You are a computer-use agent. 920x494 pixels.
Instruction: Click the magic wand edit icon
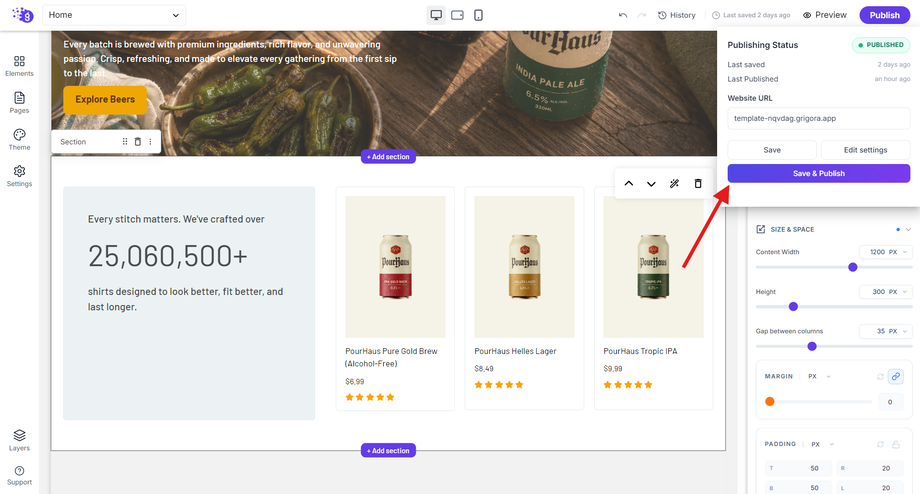[674, 184]
